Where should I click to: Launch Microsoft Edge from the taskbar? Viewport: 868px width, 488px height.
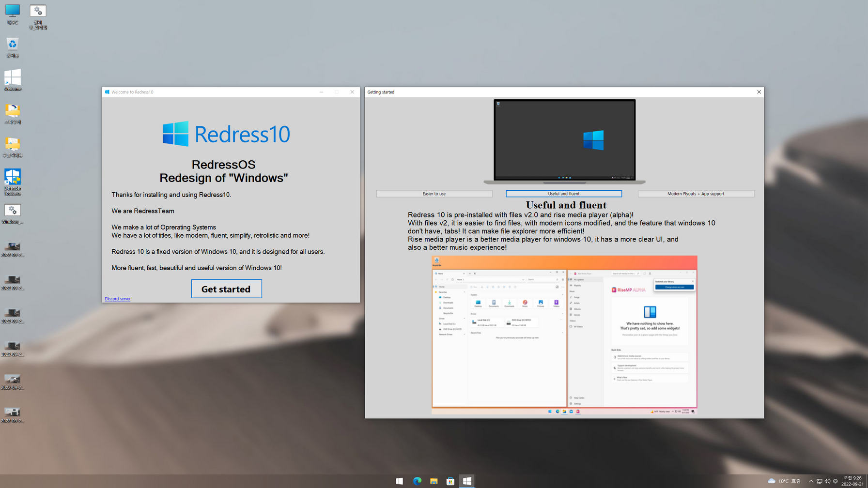click(417, 481)
